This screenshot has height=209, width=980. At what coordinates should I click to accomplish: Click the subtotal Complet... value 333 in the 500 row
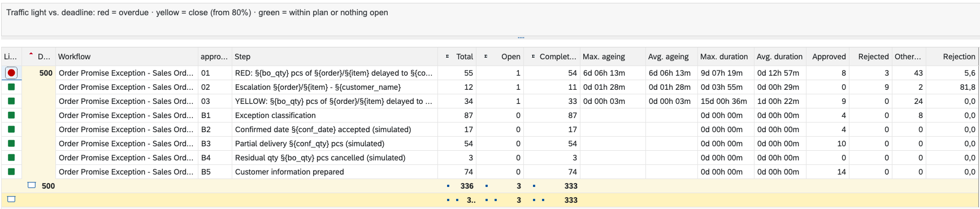pos(571,186)
